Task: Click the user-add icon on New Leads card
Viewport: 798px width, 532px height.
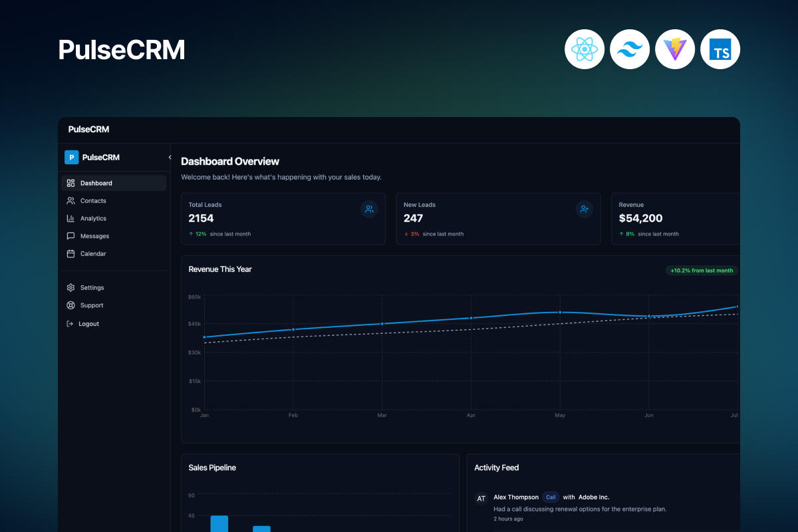Action: tap(584, 209)
